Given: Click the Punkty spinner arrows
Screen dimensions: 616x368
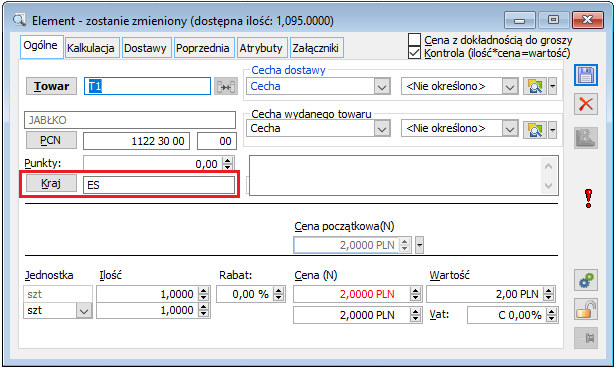Looking at the screenshot, I should coord(227,163).
